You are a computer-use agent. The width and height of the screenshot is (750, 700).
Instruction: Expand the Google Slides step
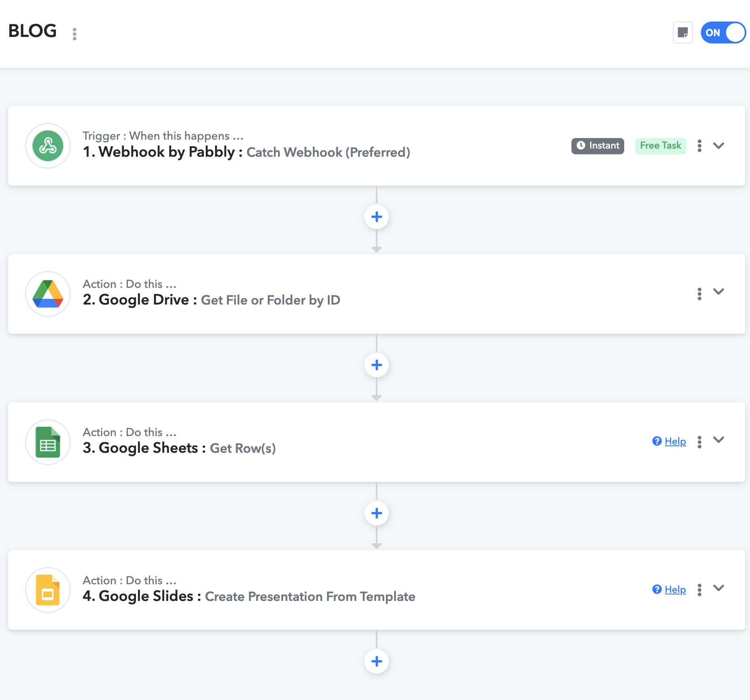(x=719, y=588)
